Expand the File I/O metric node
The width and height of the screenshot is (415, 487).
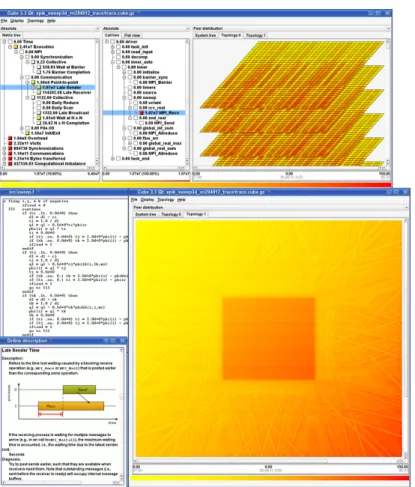pos(22,128)
